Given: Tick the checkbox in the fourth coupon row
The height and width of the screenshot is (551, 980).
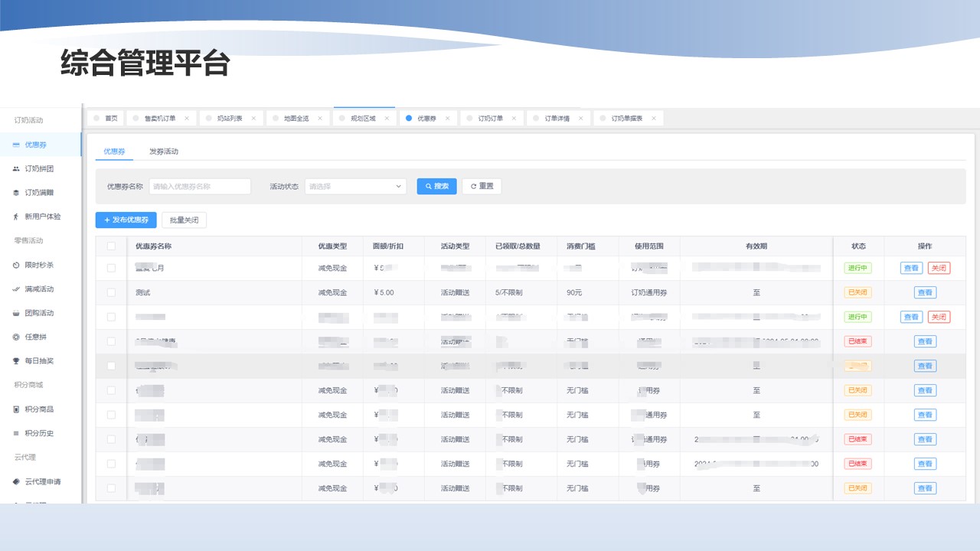Looking at the screenshot, I should pyautogui.click(x=111, y=341).
